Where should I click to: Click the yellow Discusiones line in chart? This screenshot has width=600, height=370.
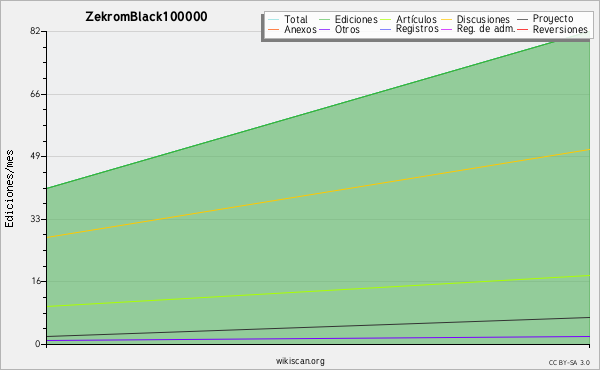(318, 193)
